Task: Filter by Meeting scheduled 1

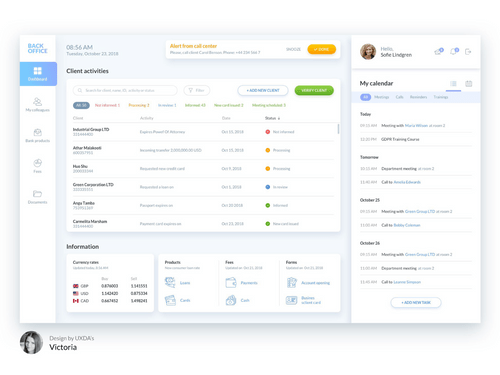Action: point(269,105)
